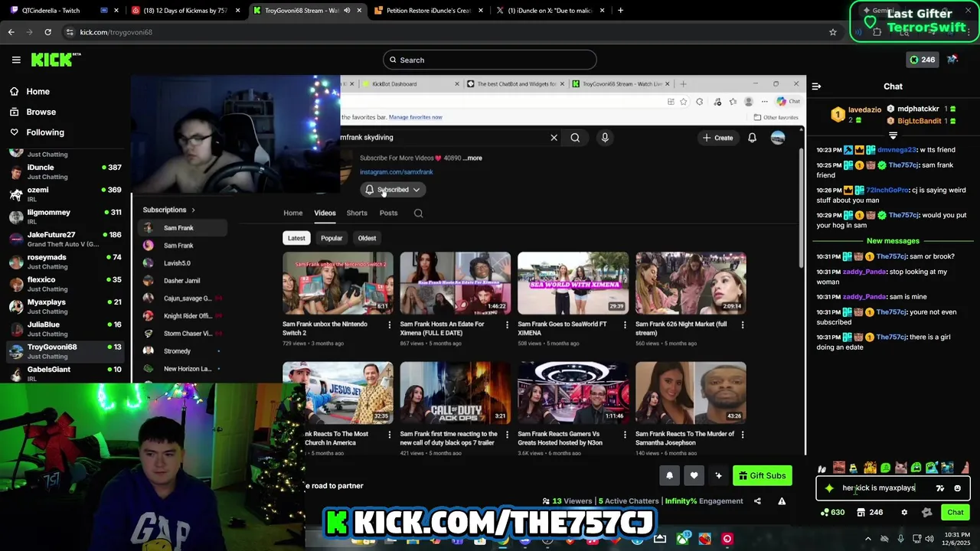
Task: Open the shop icon showing 246
Action: point(871,513)
